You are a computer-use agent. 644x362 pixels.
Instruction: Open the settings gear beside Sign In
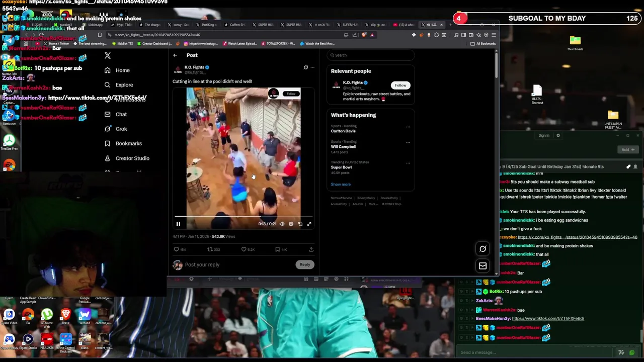tap(558, 135)
